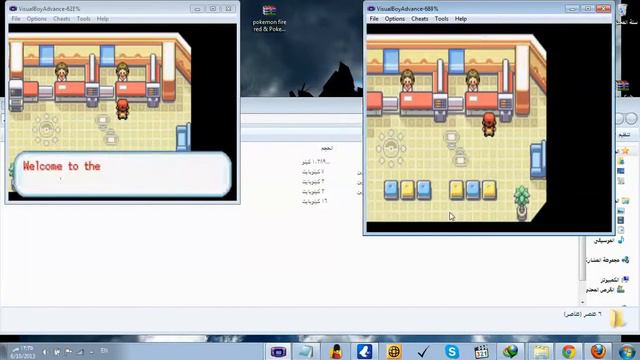Launch Firefox from the taskbar
The image size is (640, 360).
598,351
